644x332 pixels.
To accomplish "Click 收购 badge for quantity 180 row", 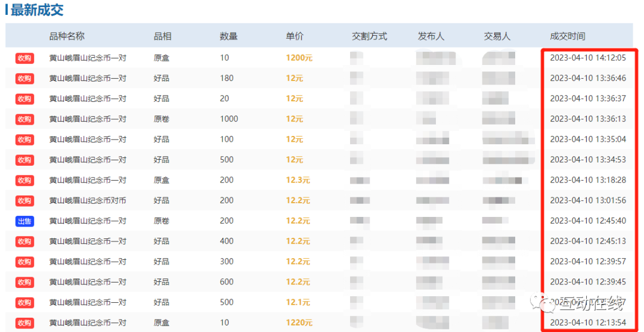I will [x=24, y=79].
